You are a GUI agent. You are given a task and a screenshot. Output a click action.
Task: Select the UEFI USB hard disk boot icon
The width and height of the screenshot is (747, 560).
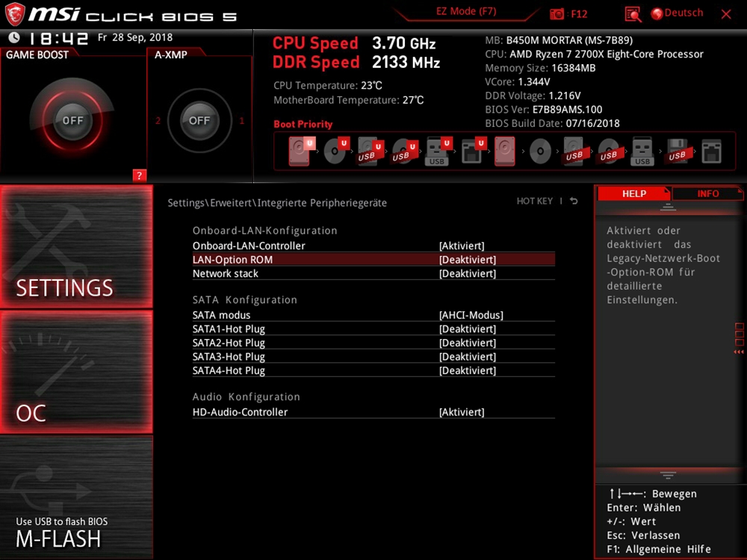click(371, 152)
